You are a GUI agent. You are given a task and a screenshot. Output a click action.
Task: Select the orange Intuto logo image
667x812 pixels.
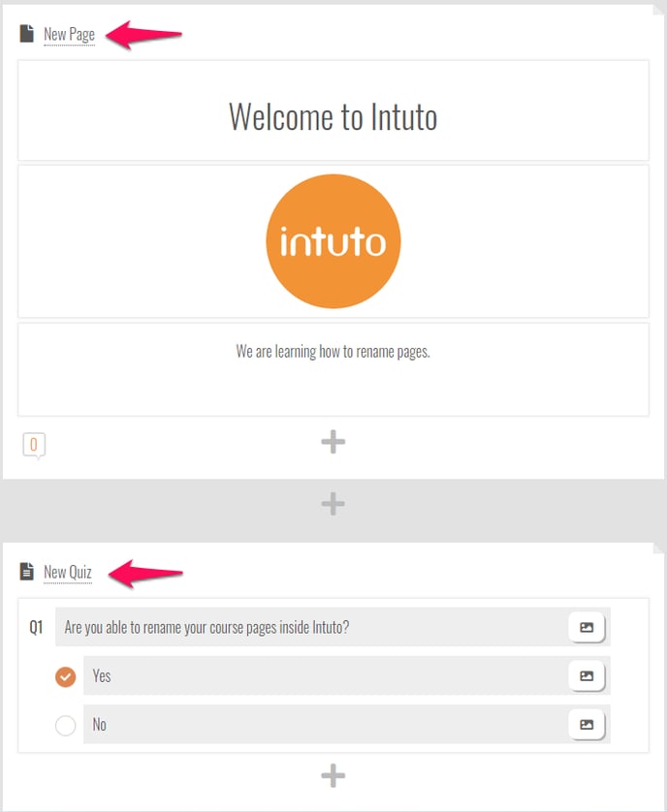333,241
